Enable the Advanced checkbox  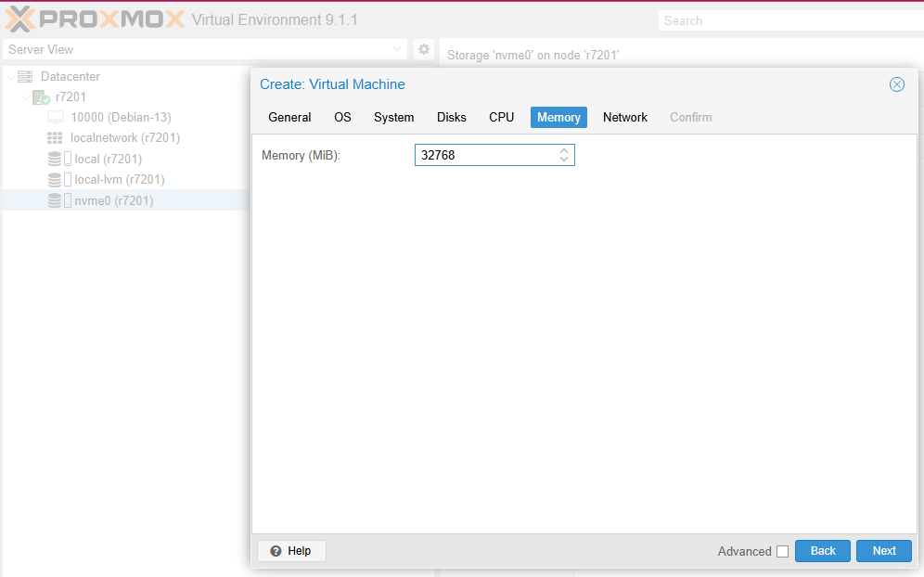tap(782, 551)
